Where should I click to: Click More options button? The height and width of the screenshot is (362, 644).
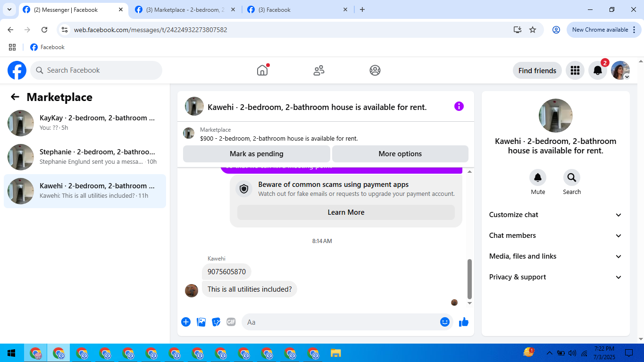click(x=400, y=154)
